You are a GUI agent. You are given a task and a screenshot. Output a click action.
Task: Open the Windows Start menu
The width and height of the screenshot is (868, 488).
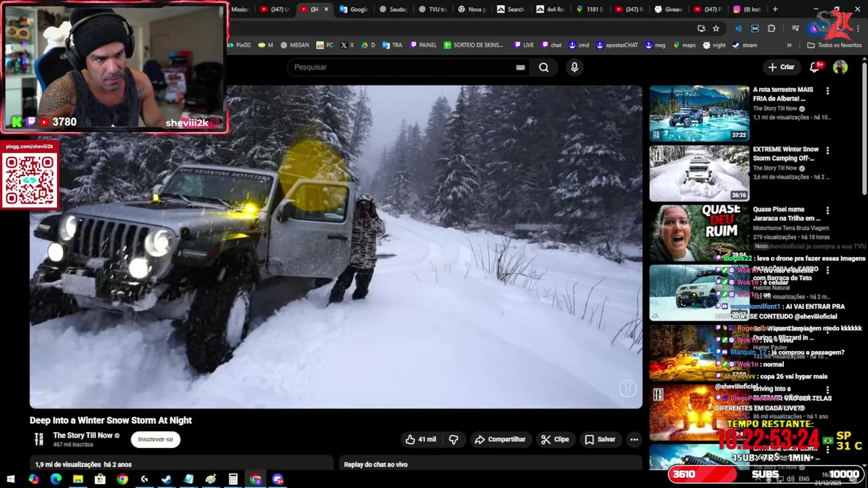(11, 479)
